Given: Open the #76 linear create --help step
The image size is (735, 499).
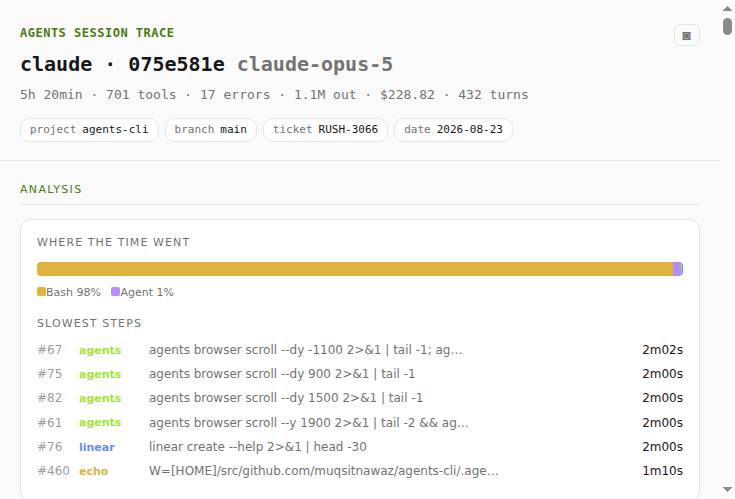Looking at the screenshot, I should pyautogui.click(x=360, y=447).
